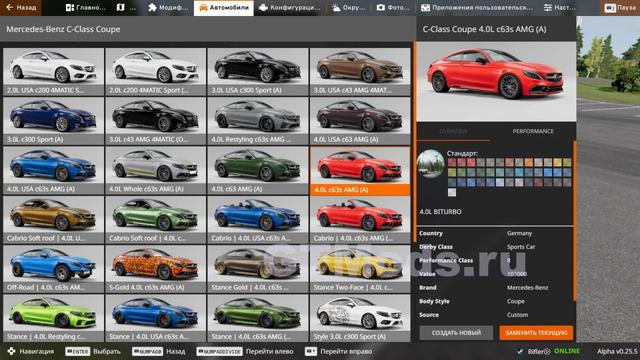Open the Приложения пользовательского tab
Image resolution: width=640 pixels, height=360 pixels.
click(x=476, y=7)
